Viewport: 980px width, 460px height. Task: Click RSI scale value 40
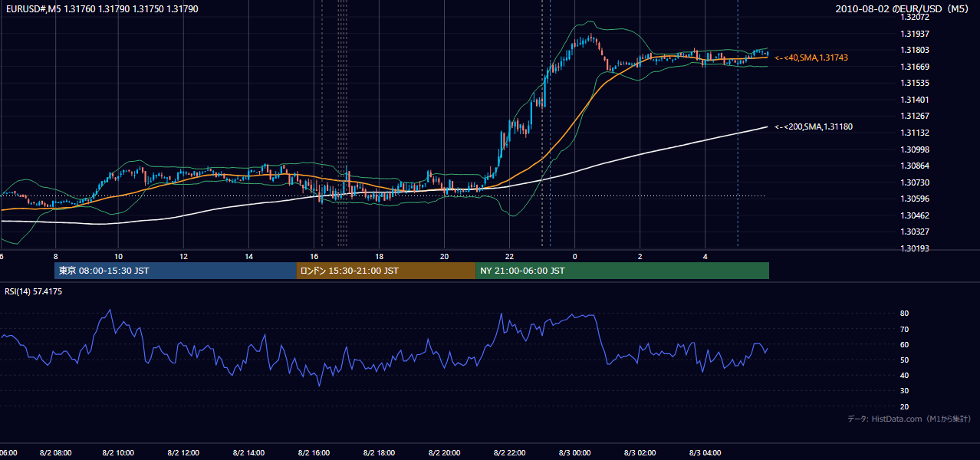point(905,375)
